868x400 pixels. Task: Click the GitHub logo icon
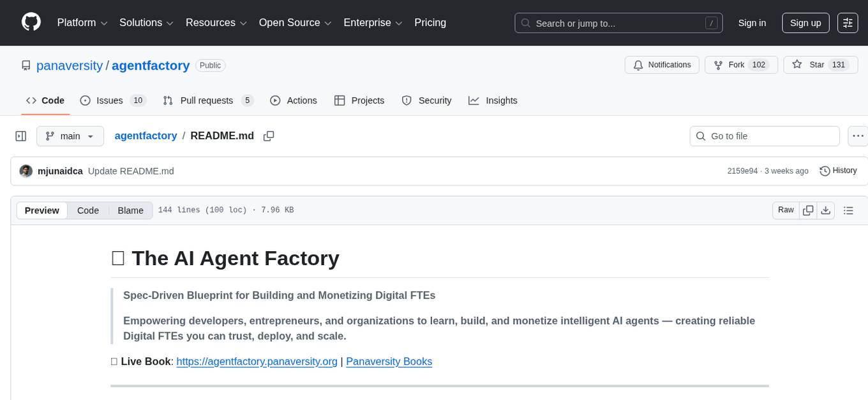point(31,22)
